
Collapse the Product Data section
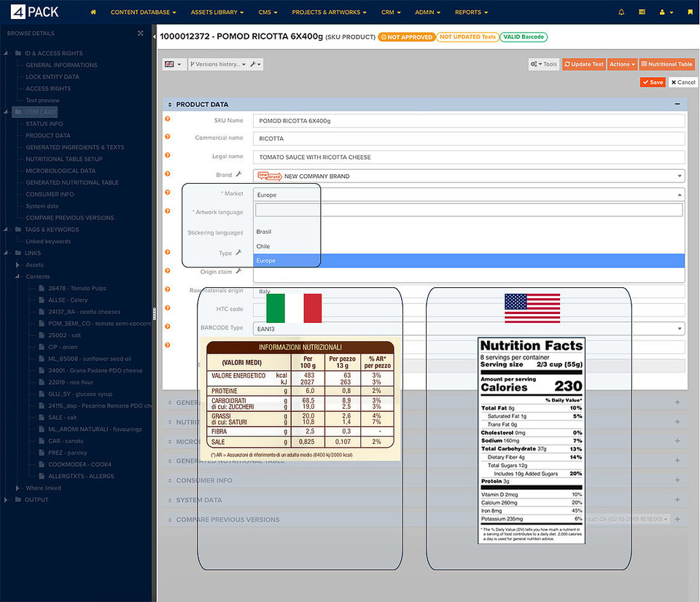(x=677, y=104)
